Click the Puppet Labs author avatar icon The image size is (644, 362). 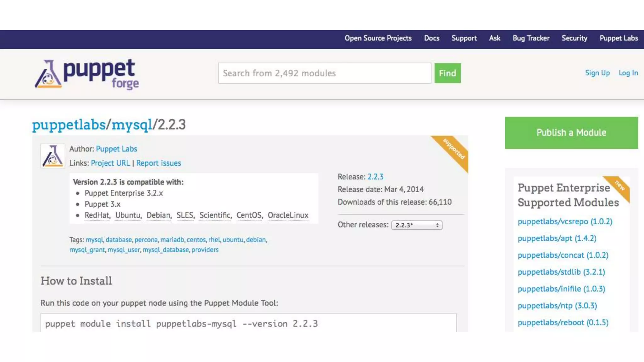(53, 156)
